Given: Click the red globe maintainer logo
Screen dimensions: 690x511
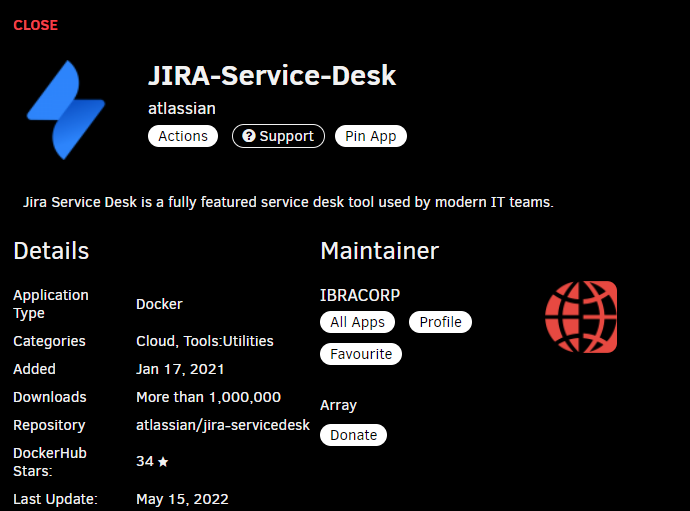Looking at the screenshot, I should [581, 317].
